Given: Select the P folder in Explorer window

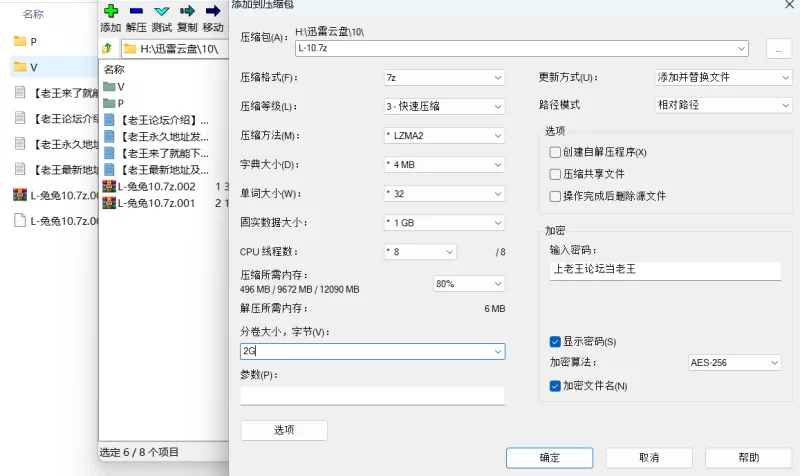Looking at the screenshot, I should coord(26,41).
